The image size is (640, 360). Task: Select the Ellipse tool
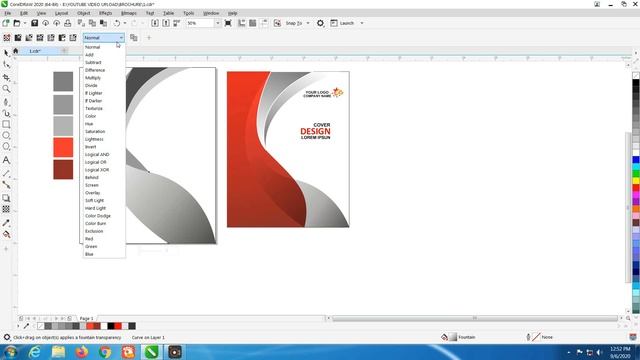(6, 136)
